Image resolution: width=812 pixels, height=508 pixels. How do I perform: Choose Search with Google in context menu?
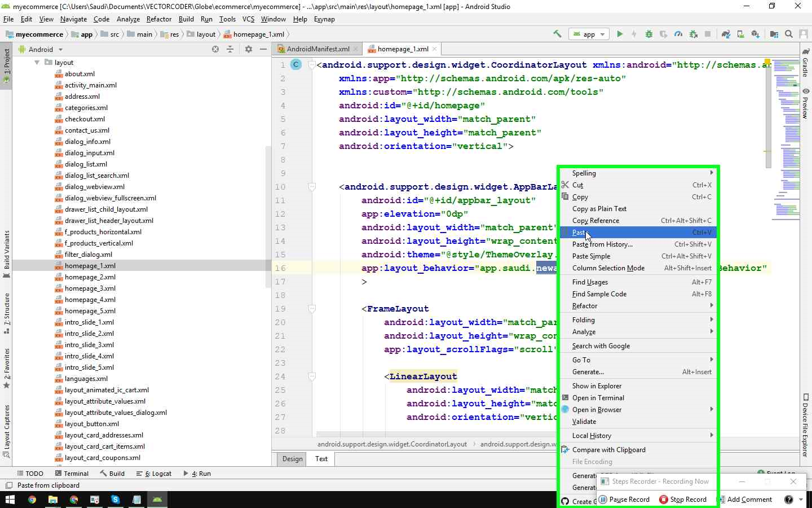tap(638, 346)
